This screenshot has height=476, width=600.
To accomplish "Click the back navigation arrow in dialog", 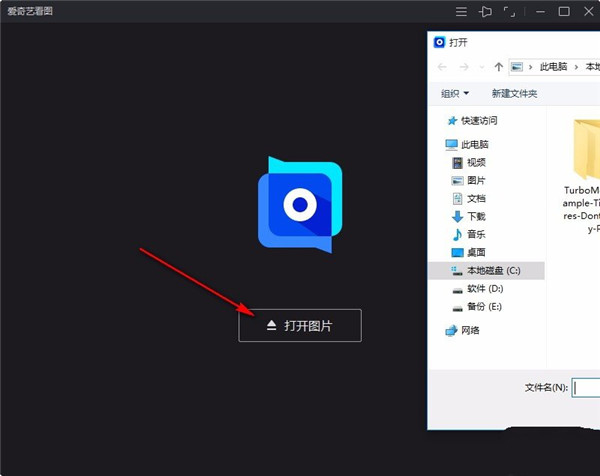I will 442,67.
